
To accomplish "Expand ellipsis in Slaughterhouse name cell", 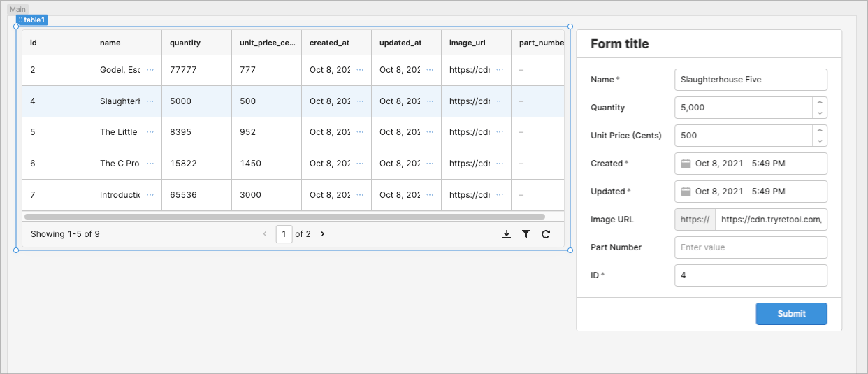I will pyautogui.click(x=150, y=101).
